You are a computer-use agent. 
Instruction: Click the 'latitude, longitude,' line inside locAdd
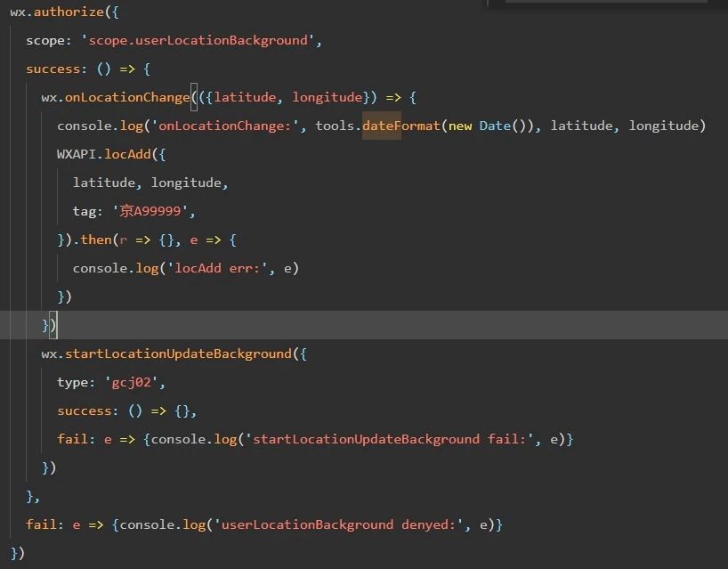click(x=150, y=183)
